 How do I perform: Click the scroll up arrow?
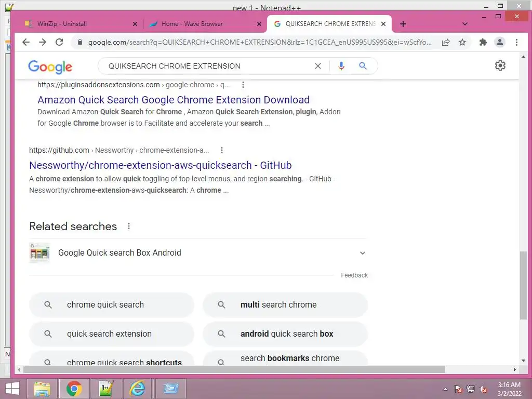point(523,57)
